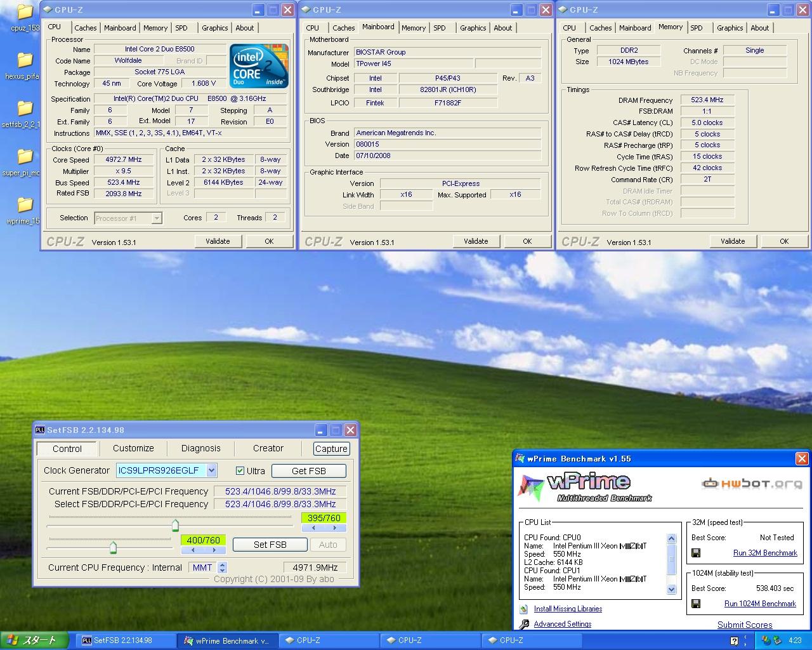This screenshot has width=812, height=650.
Task: Click the Intel Core 2 Duo logo
Action: [x=259, y=66]
